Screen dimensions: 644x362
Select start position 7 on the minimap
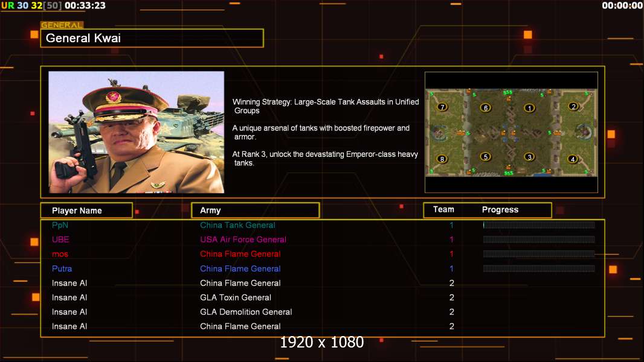pos(442,107)
